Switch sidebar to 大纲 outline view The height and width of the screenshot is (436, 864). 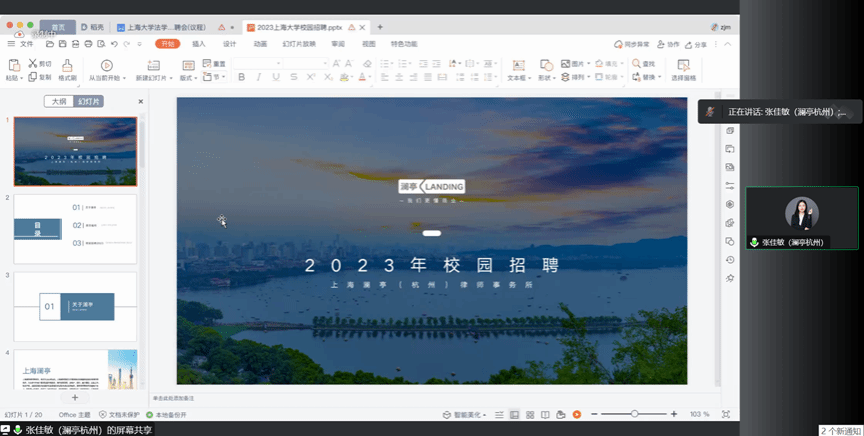(x=59, y=101)
